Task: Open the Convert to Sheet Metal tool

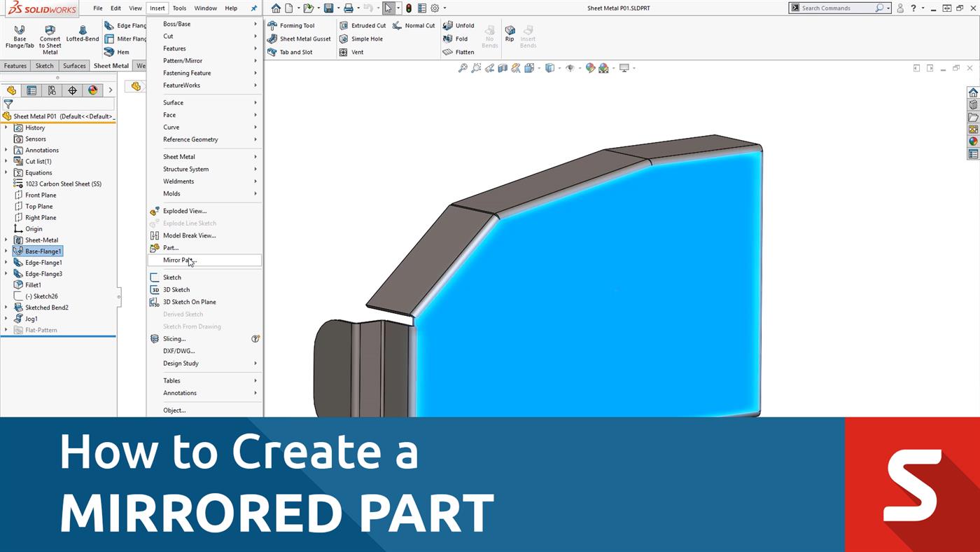Action: [x=49, y=35]
